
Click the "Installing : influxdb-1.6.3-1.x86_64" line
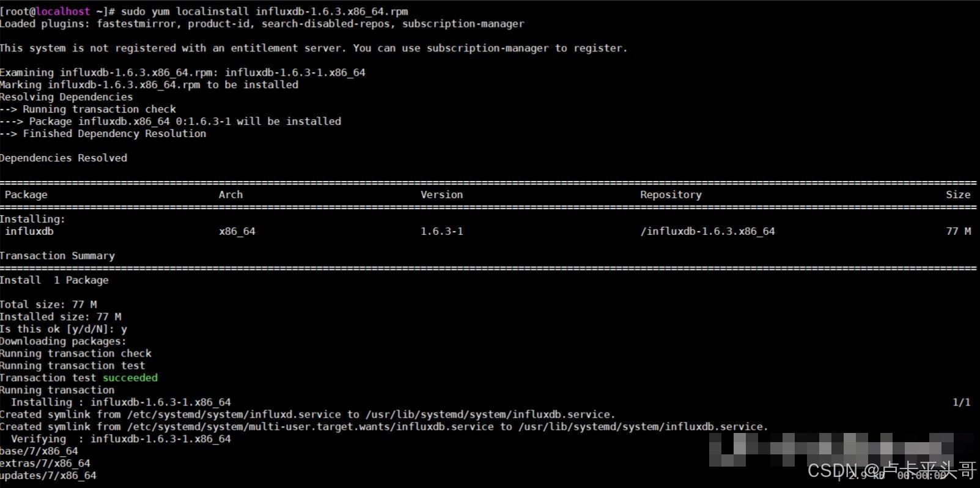point(121,402)
